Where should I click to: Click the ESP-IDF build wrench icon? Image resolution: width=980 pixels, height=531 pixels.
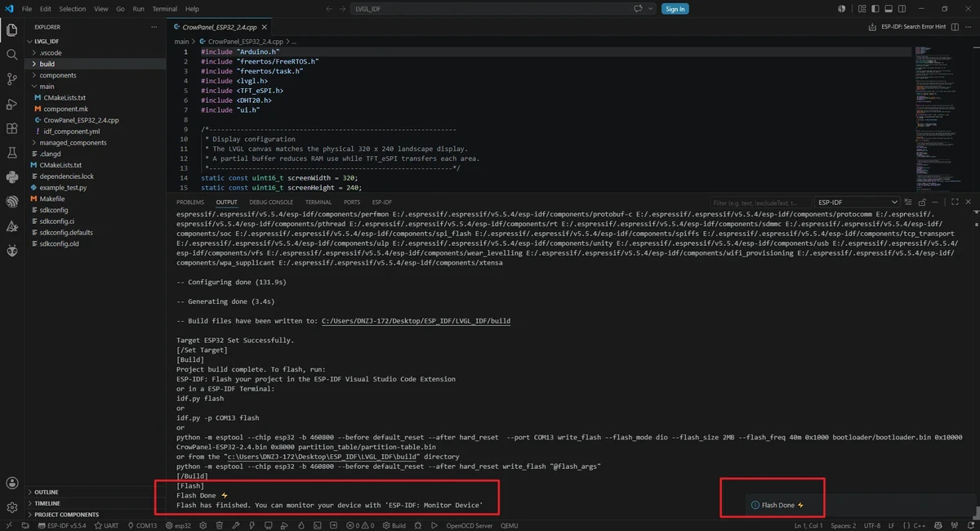click(235, 525)
